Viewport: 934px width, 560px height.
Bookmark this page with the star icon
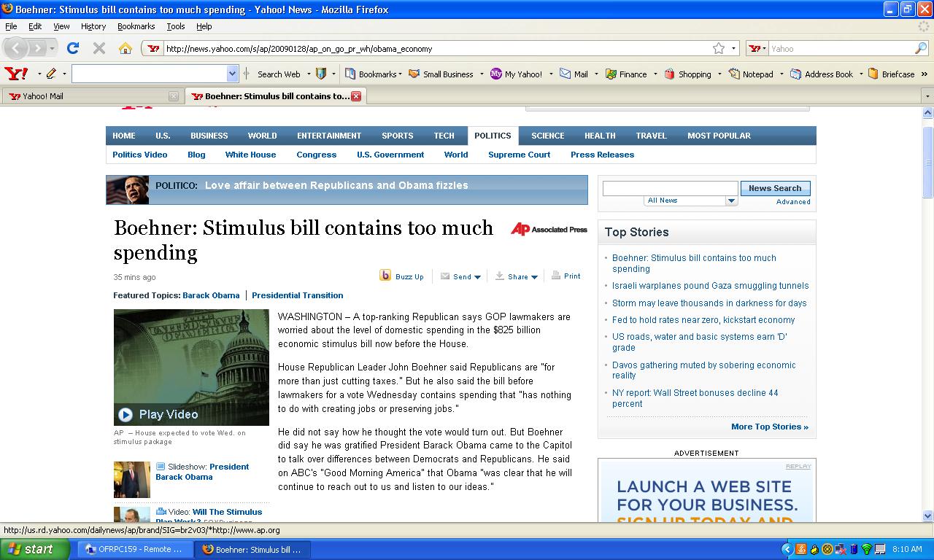click(x=719, y=48)
